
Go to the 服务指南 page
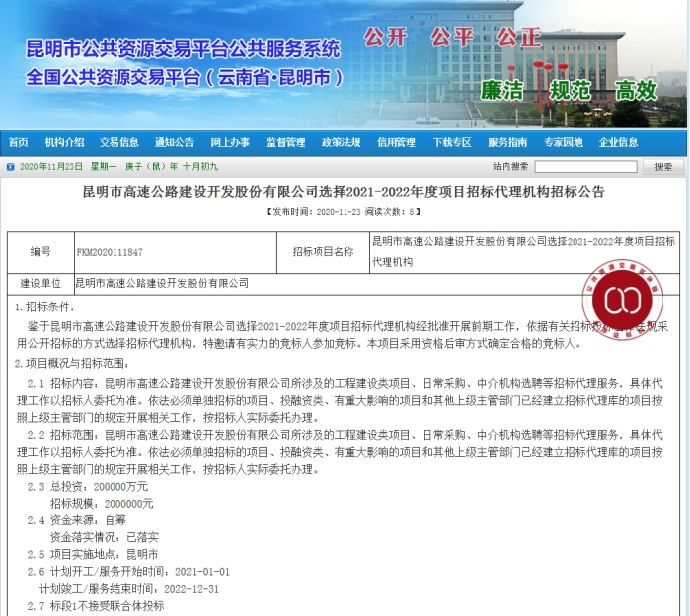(x=508, y=142)
